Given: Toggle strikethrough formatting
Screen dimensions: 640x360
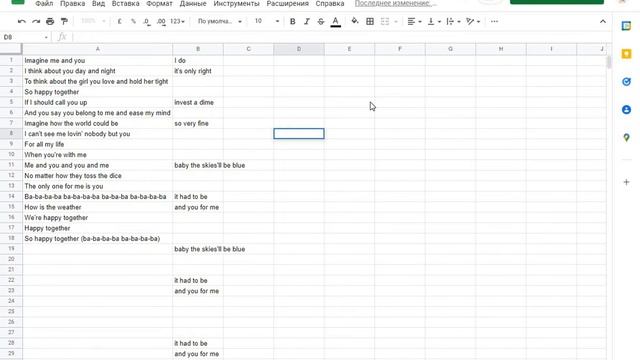Looking at the screenshot, I should [321, 21].
